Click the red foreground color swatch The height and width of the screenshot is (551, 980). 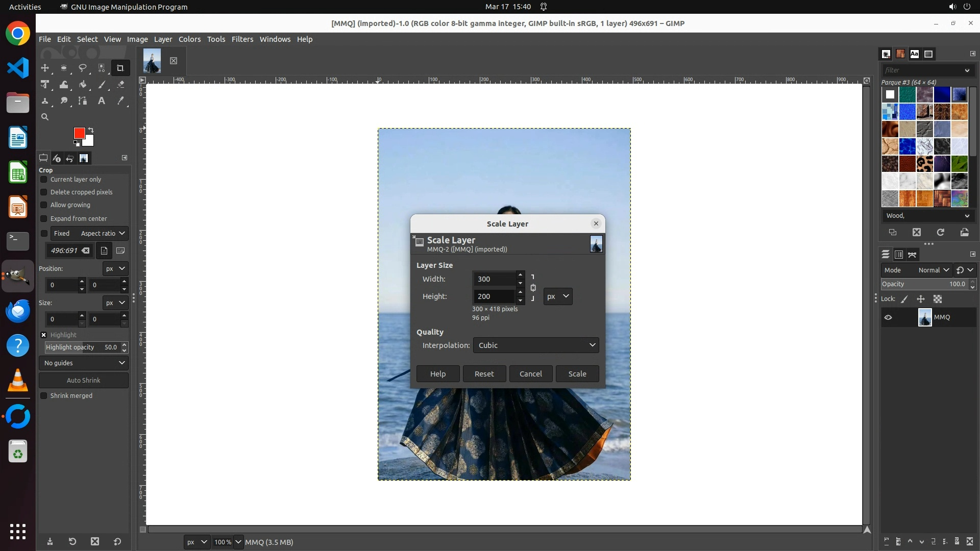[x=79, y=133]
